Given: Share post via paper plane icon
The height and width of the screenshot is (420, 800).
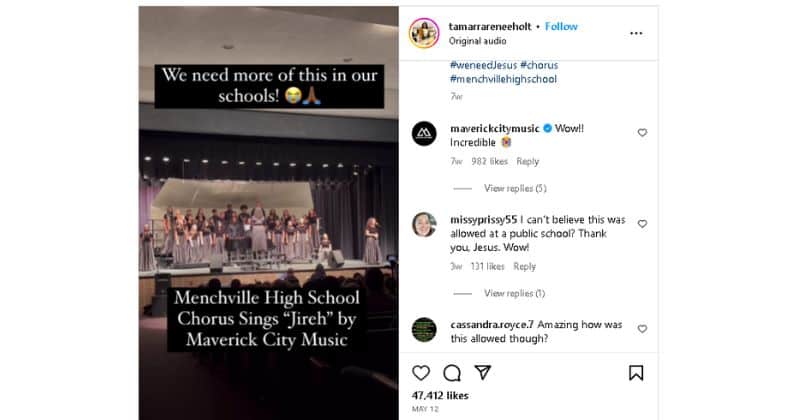Looking at the screenshot, I should tap(482, 373).
